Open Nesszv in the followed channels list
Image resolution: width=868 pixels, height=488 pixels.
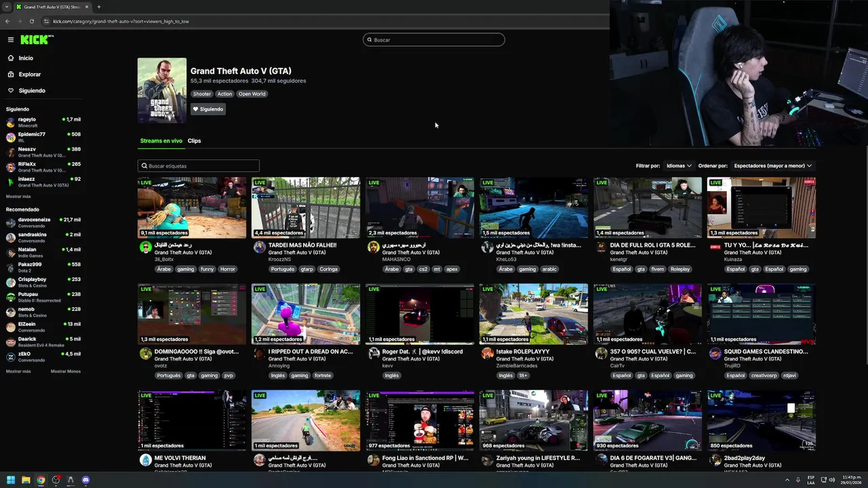[x=43, y=152]
